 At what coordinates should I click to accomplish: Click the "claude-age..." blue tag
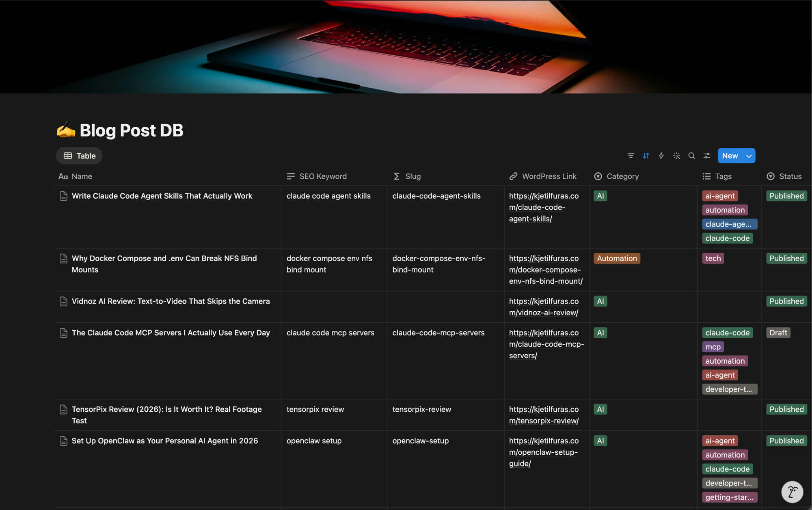click(x=730, y=224)
